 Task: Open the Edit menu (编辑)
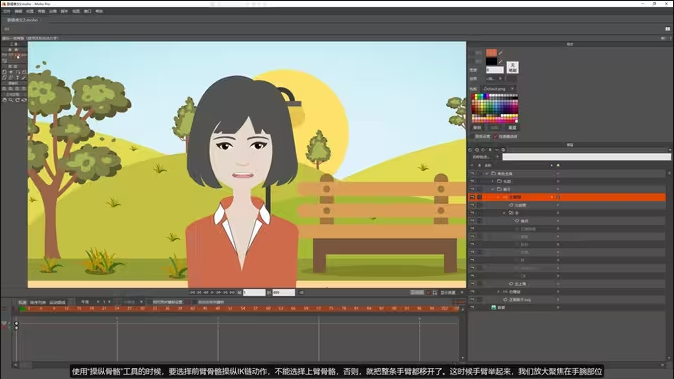18,11
